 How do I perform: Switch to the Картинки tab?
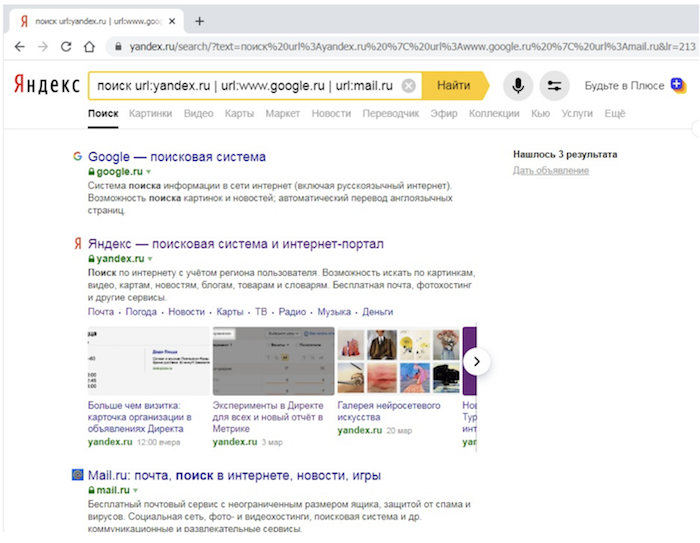(x=150, y=113)
